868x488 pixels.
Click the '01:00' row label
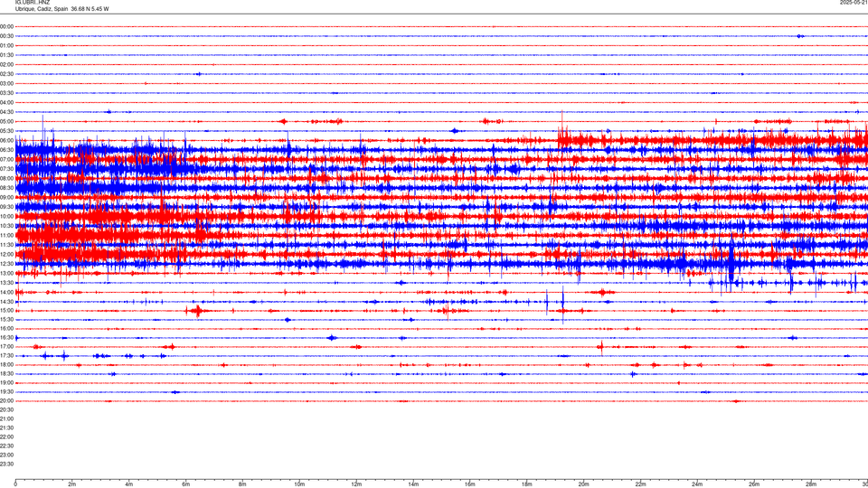coord(6,46)
